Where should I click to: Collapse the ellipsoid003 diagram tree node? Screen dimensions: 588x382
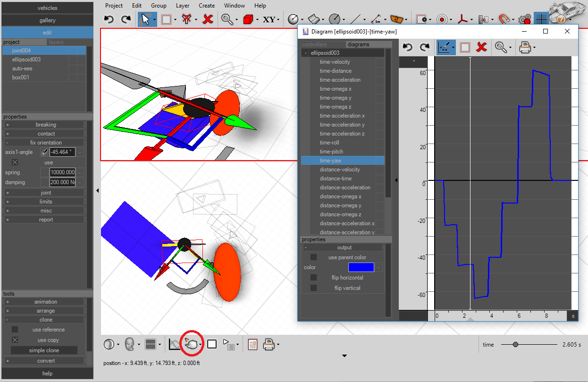click(305, 53)
